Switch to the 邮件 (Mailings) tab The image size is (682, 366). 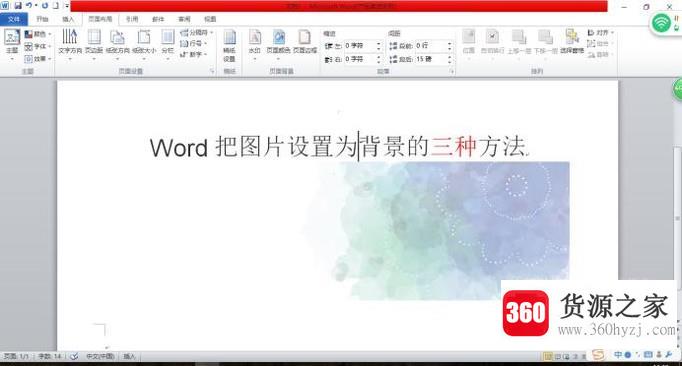pyautogui.click(x=158, y=19)
